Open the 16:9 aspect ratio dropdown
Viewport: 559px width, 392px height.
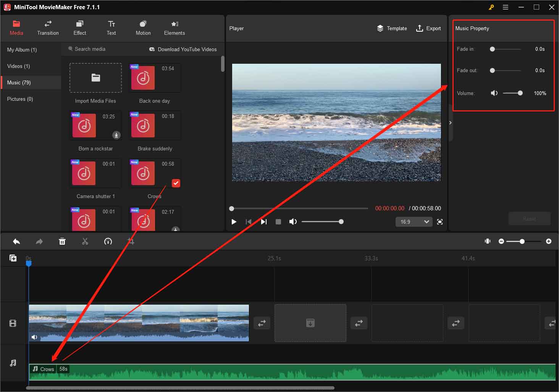pyautogui.click(x=414, y=222)
